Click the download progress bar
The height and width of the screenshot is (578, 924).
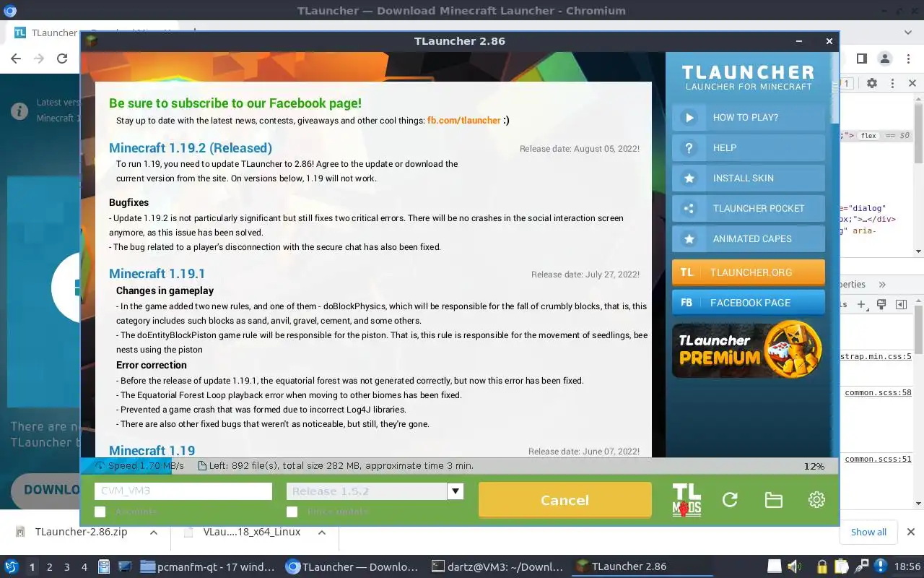tap(459, 466)
